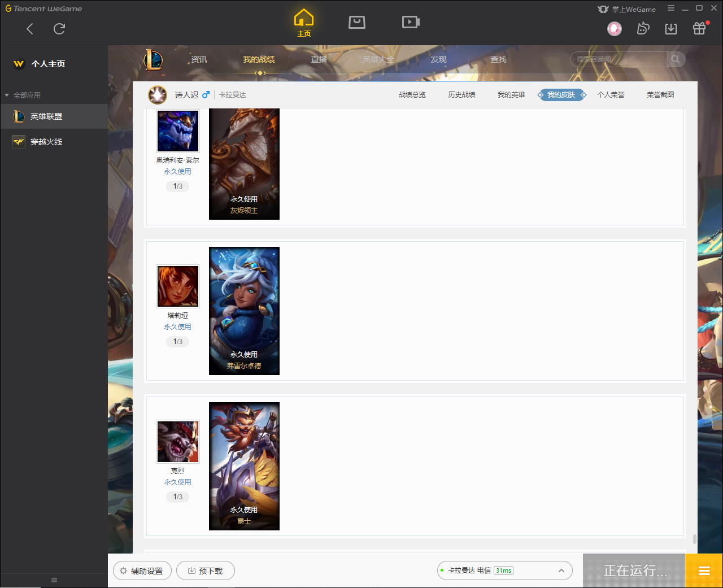Switch to the 查找 tab
Viewport: 723px width, 588px height.
pyautogui.click(x=498, y=59)
